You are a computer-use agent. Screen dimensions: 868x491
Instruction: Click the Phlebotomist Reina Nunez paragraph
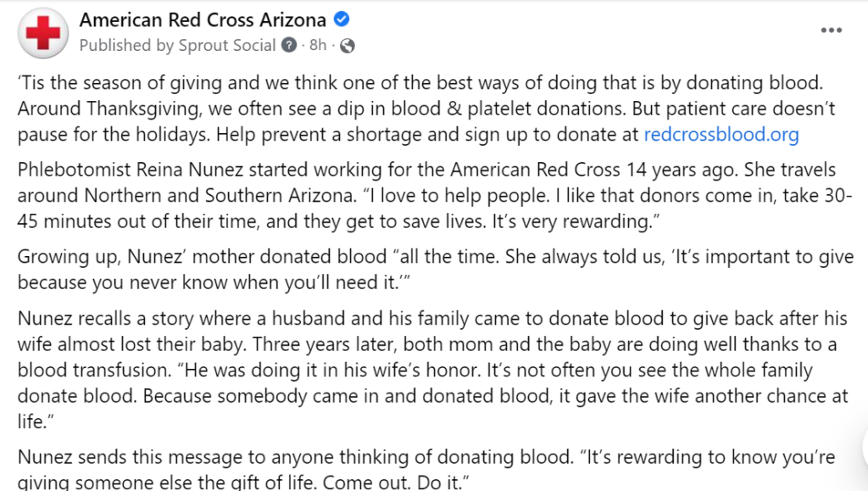[x=435, y=195]
